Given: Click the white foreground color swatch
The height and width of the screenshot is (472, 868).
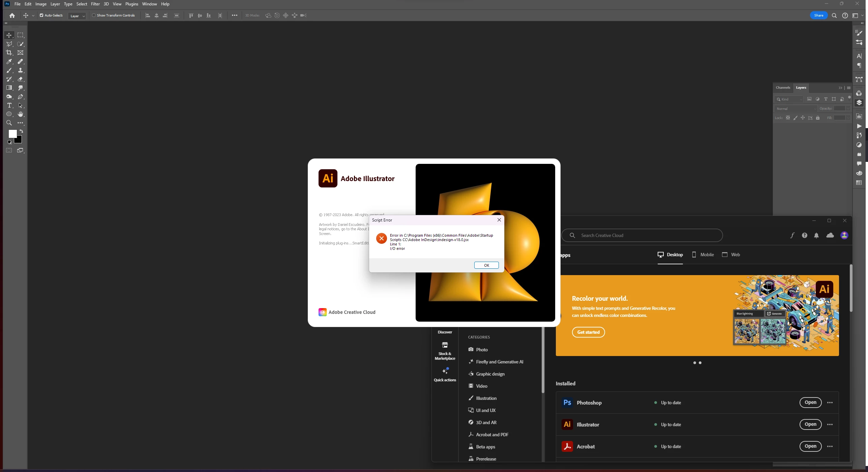Looking at the screenshot, I should (x=12, y=134).
